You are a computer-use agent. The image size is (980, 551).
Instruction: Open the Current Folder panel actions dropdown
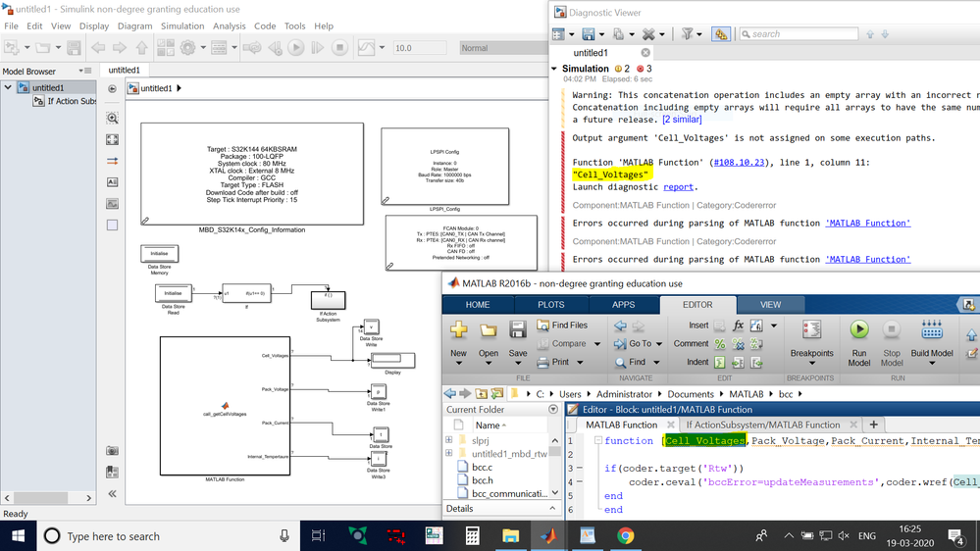(x=553, y=410)
